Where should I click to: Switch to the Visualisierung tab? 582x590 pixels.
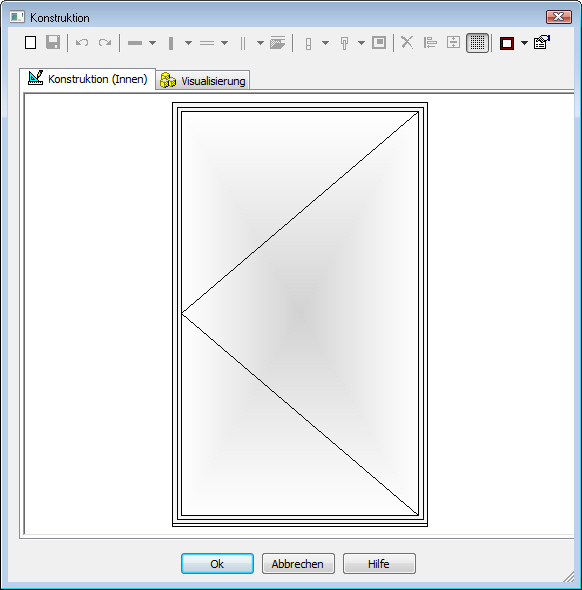203,80
